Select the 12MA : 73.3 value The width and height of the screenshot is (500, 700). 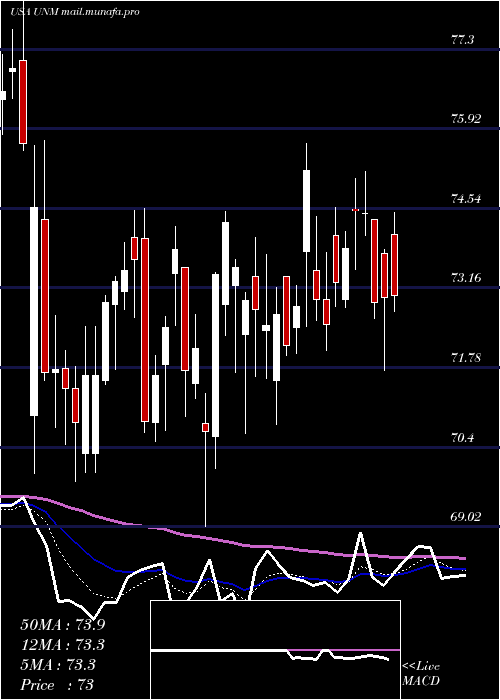point(63,645)
